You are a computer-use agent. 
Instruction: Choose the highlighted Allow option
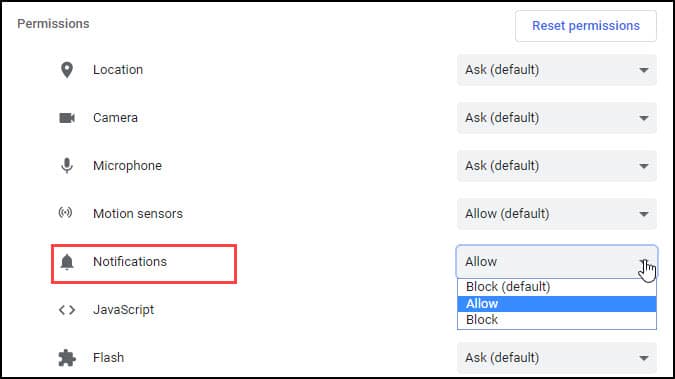[x=557, y=304]
